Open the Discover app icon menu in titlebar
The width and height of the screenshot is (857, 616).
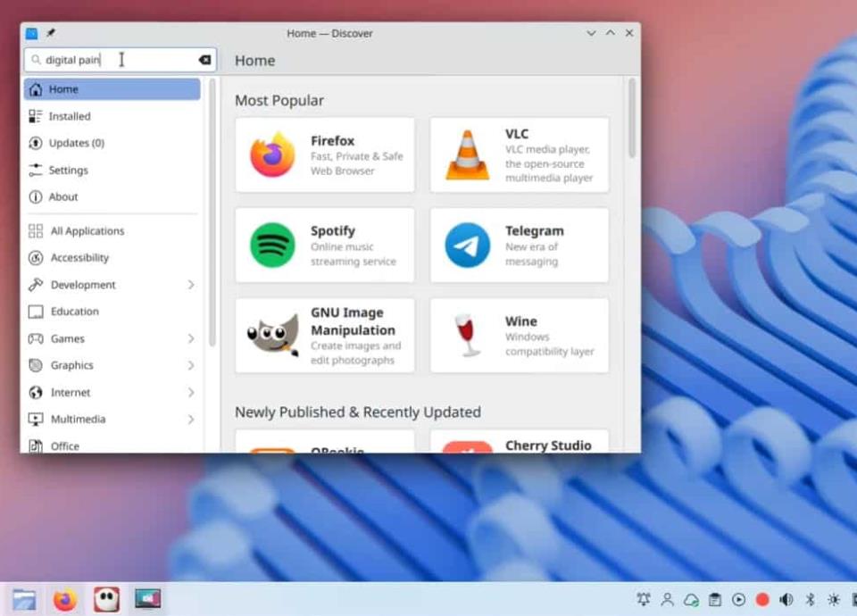point(32,33)
